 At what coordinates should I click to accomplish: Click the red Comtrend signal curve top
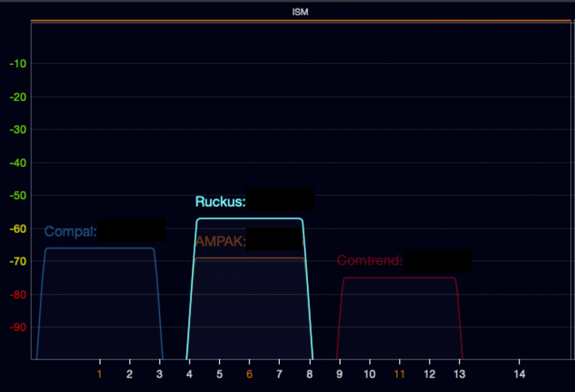[399, 278]
